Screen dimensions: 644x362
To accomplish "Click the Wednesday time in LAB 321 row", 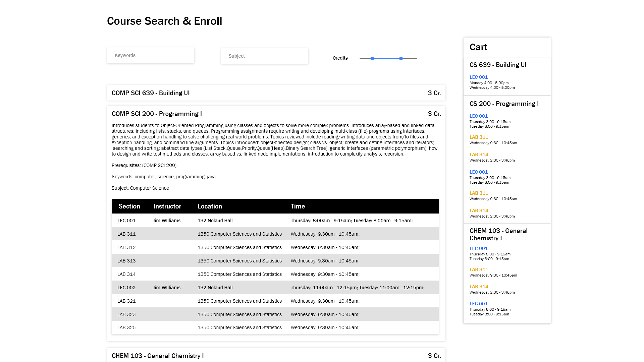I will pos(325,301).
